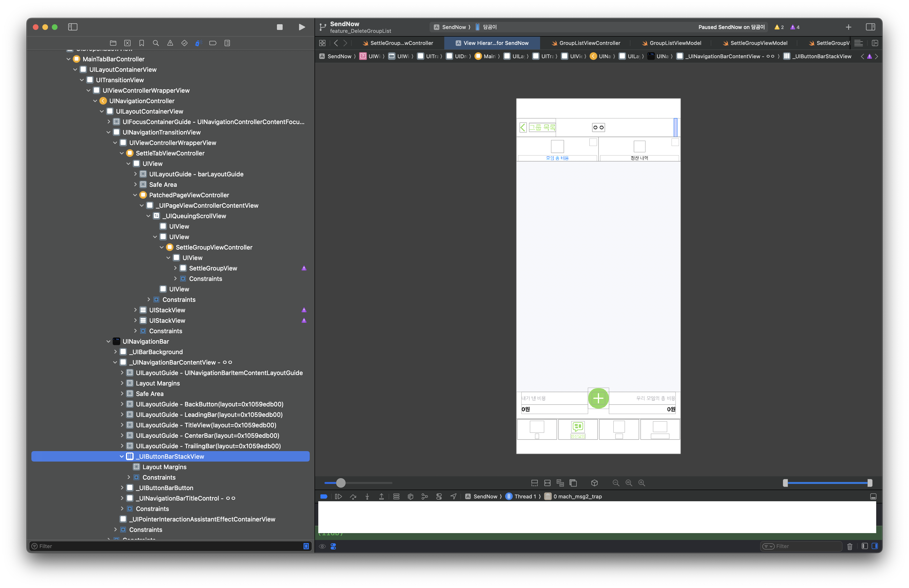Orient to 3D view with cube icon
This screenshot has height=588, width=909.
pos(595,483)
